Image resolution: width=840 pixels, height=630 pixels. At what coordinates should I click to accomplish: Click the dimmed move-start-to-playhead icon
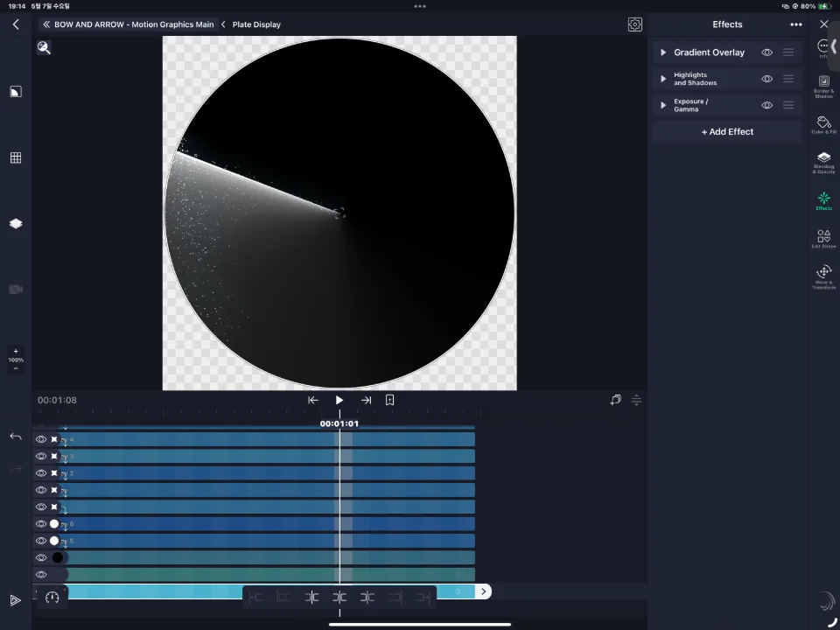click(255, 598)
